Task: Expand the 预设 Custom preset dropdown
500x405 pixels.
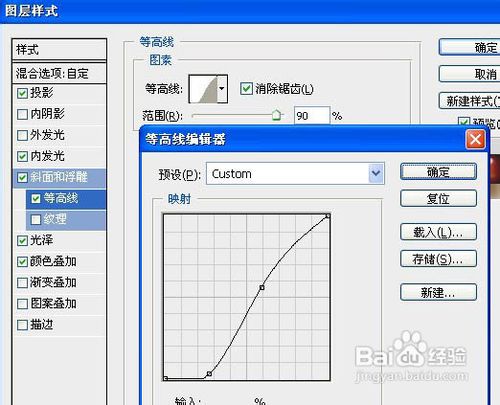Action: (376, 173)
